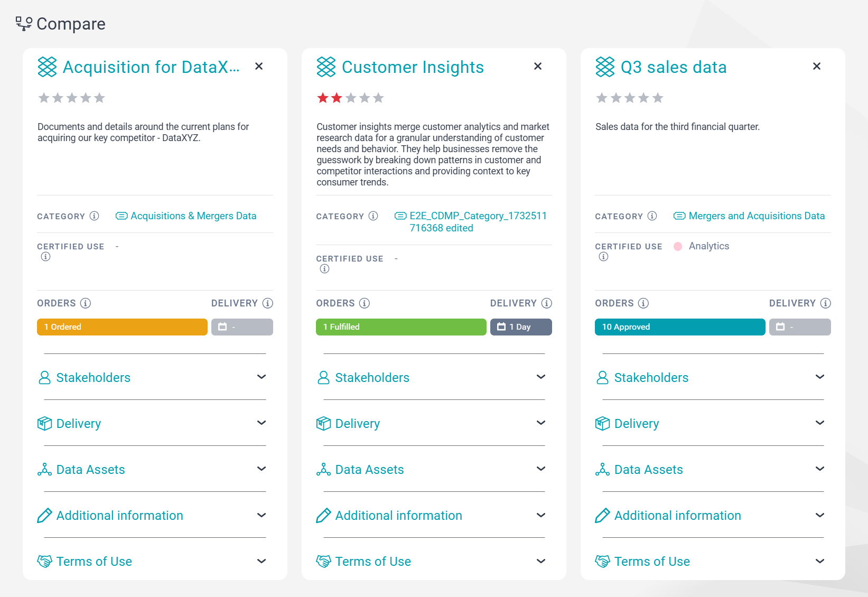Open Mergers and Acquisitions Data category link
This screenshot has height=597, width=868.
tap(757, 216)
